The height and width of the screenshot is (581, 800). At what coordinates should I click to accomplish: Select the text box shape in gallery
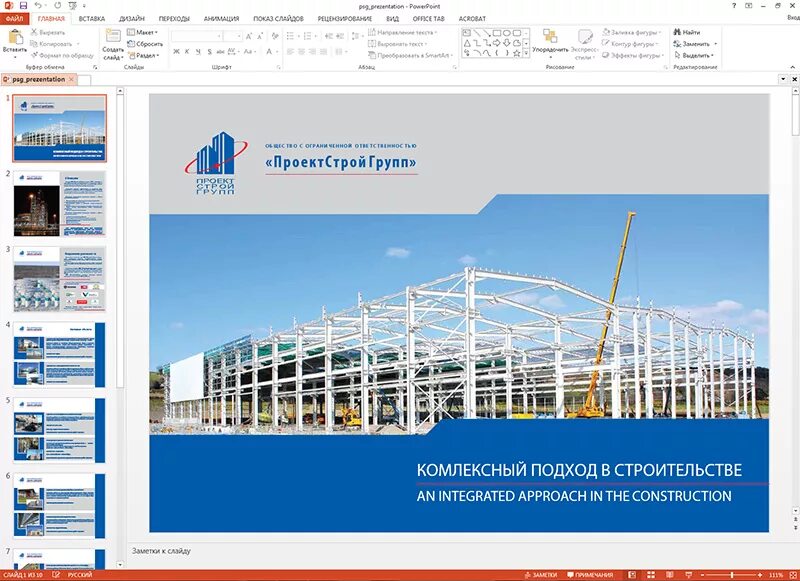[x=467, y=33]
